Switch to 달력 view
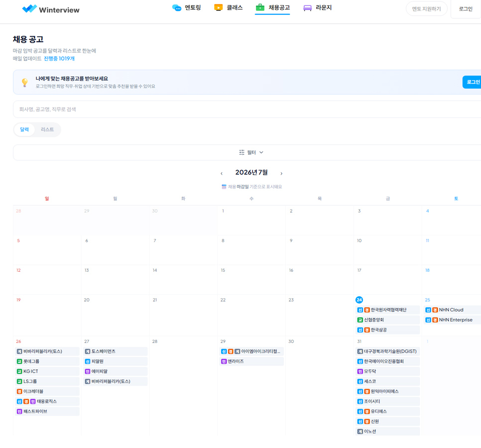481x448 pixels. [x=24, y=129]
